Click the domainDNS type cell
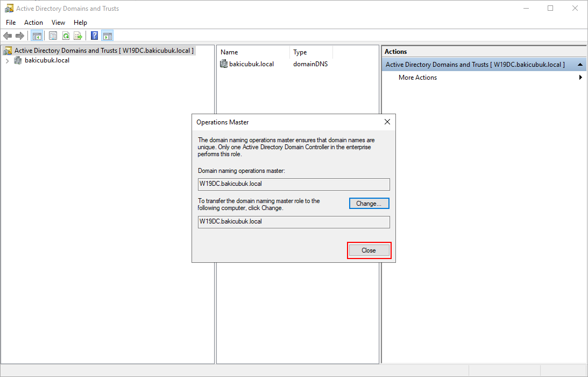The height and width of the screenshot is (377, 588). click(310, 64)
